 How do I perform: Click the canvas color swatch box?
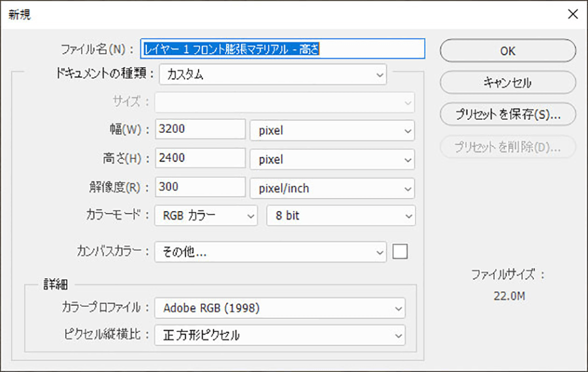(x=400, y=251)
